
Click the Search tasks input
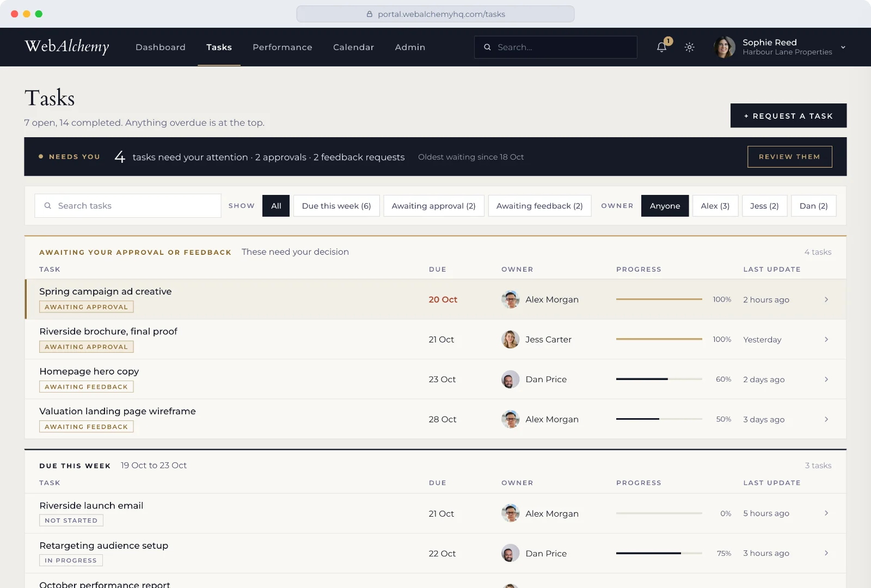click(x=128, y=206)
